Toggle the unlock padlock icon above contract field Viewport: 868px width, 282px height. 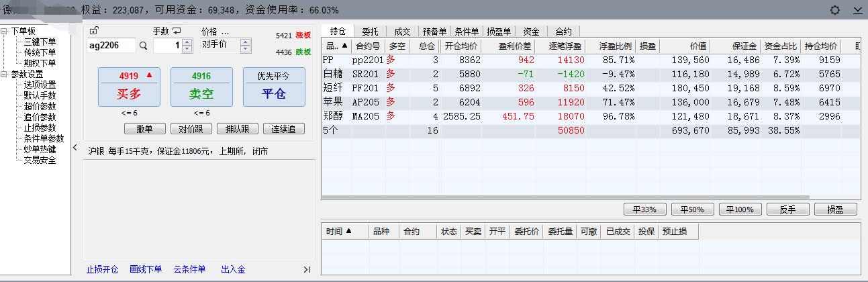click(x=94, y=31)
